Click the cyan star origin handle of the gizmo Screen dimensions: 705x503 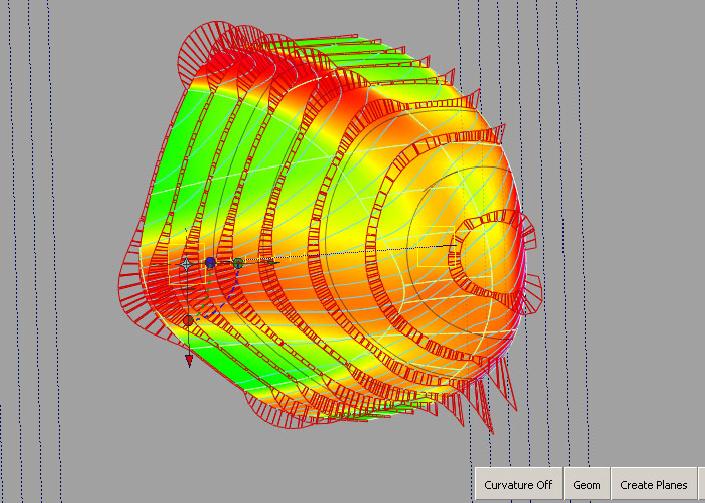click(186, 263)
